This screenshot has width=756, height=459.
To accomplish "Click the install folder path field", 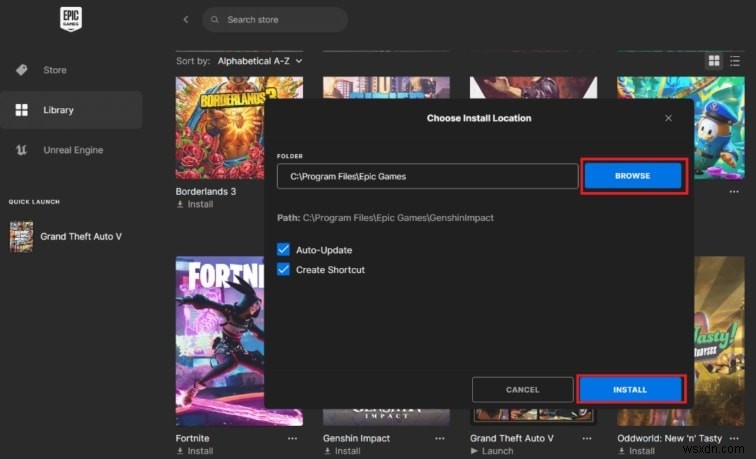I will pyautogui.click(x=427, y=176).
